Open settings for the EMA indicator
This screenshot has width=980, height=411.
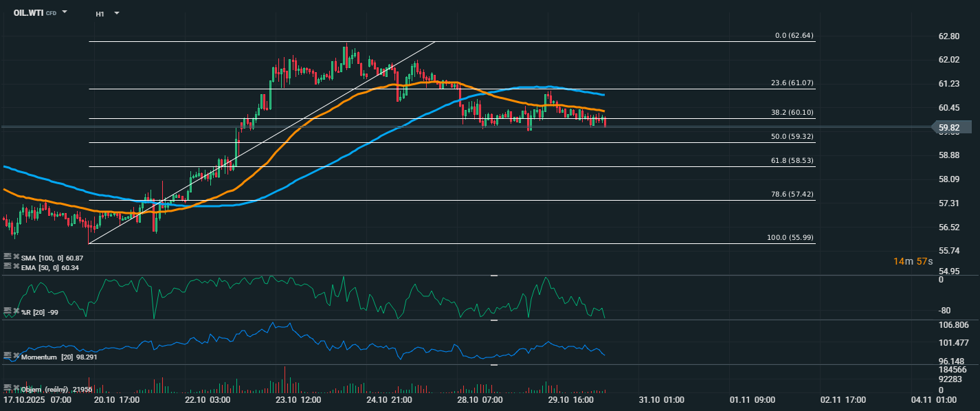(8, 267)
